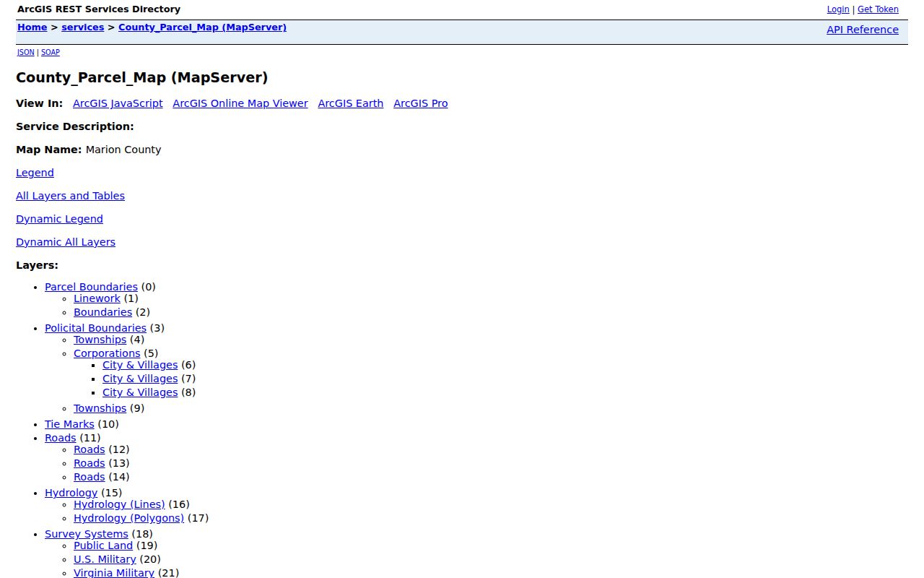Go to Home in the breadcrumb
924x578 pixels.
[32, 27]
